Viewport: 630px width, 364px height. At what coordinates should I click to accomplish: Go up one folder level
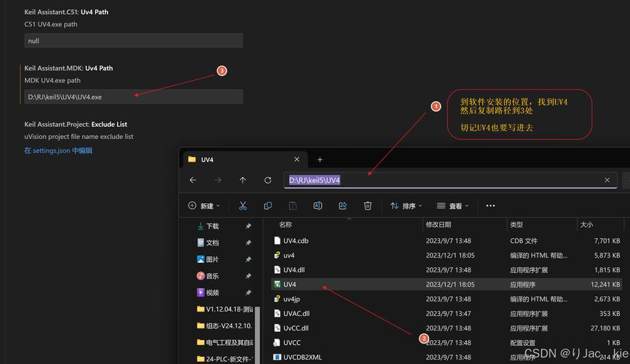(243, 180)
